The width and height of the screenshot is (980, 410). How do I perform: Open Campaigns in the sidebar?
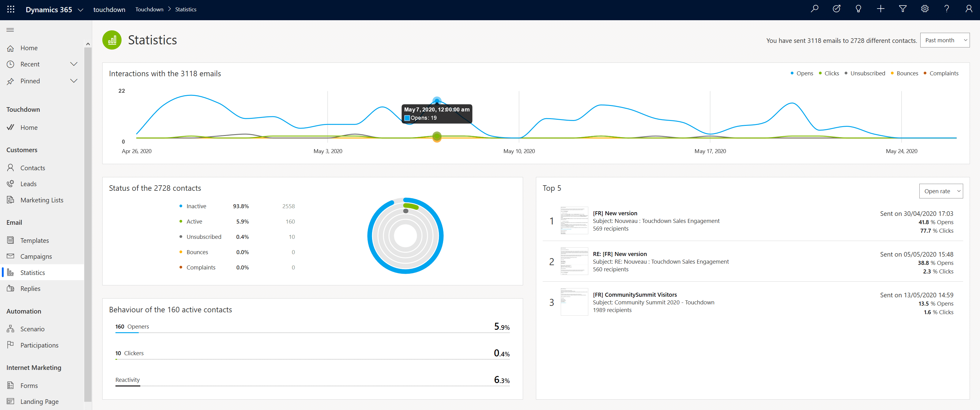[x=36, y=256]
